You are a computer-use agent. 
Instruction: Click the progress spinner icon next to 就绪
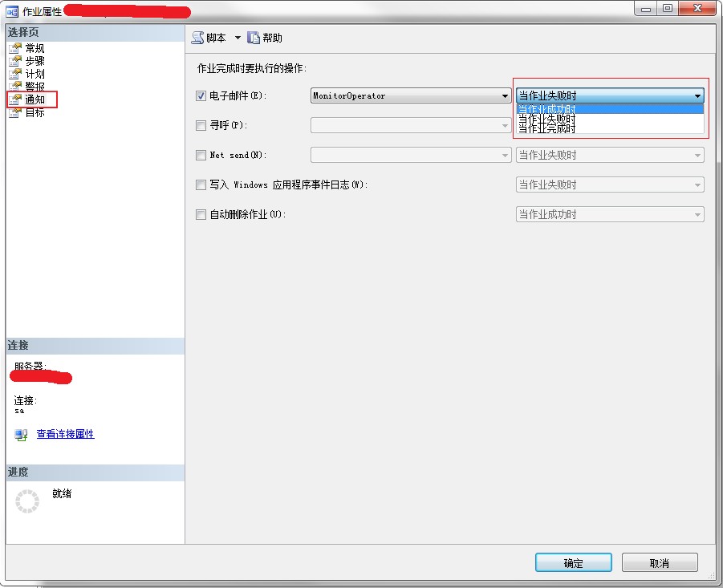(x=27, y=501)
